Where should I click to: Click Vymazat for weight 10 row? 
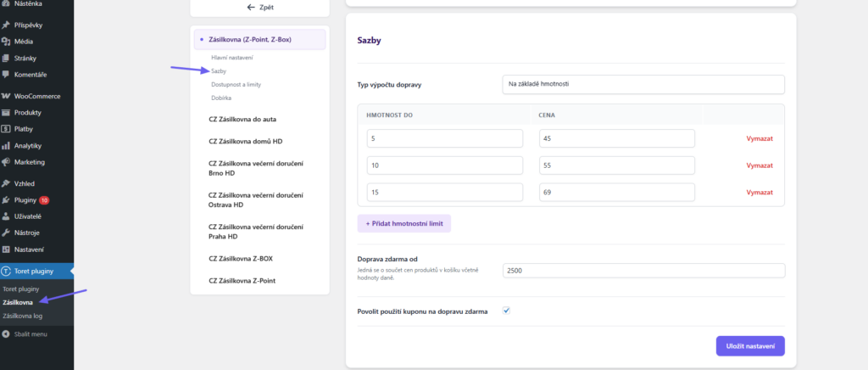click(759, 165)
